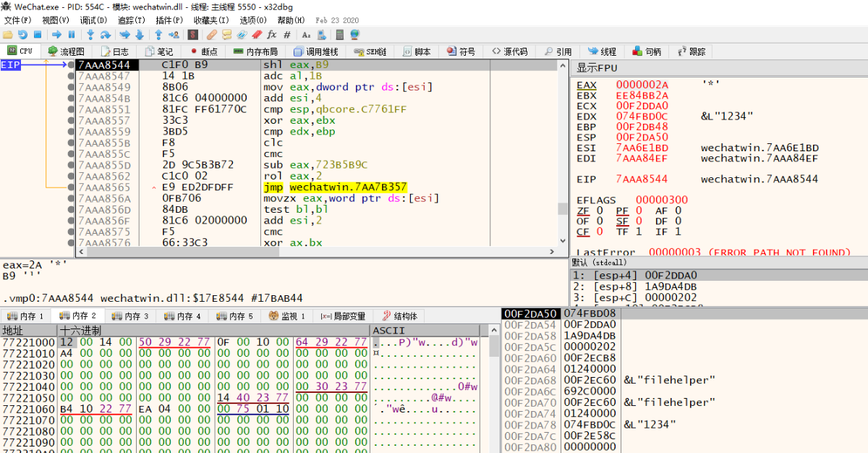
Task: Select the jmp wechatwin.7AA7B357 instruction
Action: (336, 187)
